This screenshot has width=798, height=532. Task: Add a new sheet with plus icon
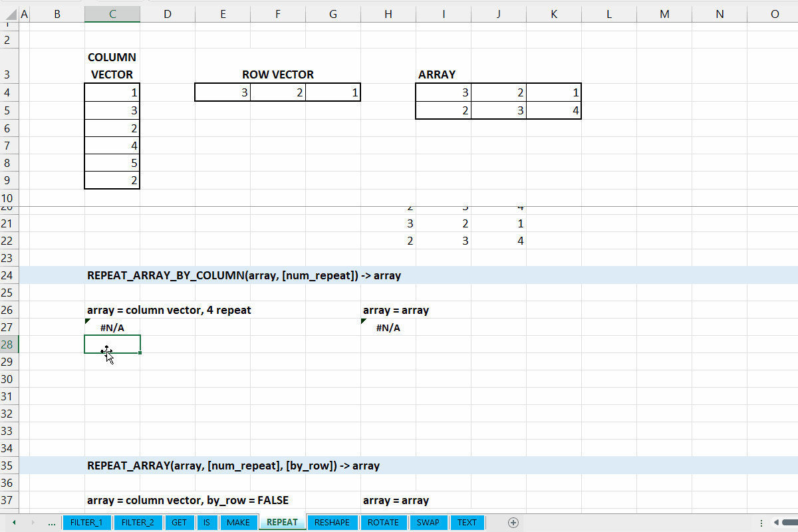coord(513,523)
